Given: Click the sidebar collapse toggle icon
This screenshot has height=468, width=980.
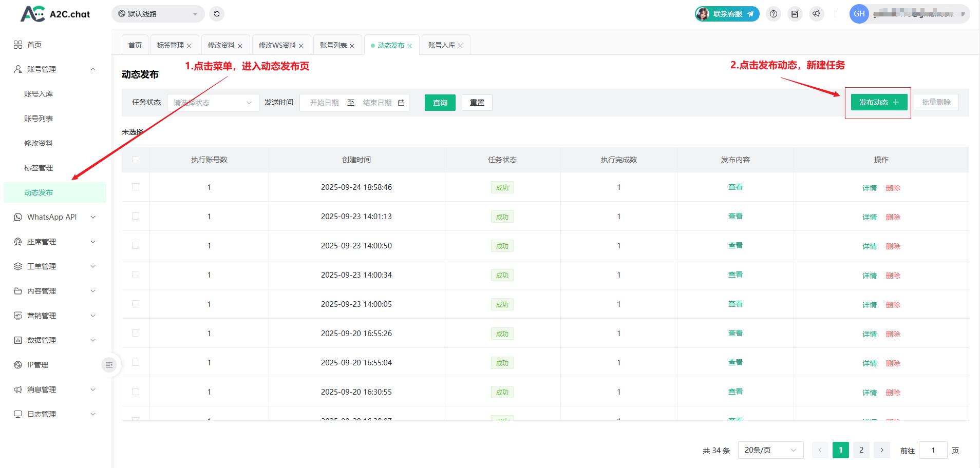Looking at the screenshot, I should click(109, 365).
